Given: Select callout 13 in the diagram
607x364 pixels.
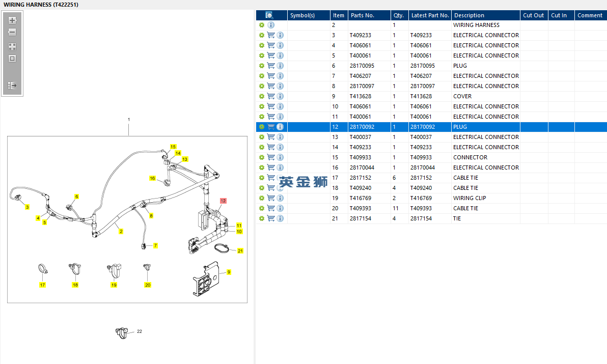Looking at the screenshot, I should pos(185,159).
